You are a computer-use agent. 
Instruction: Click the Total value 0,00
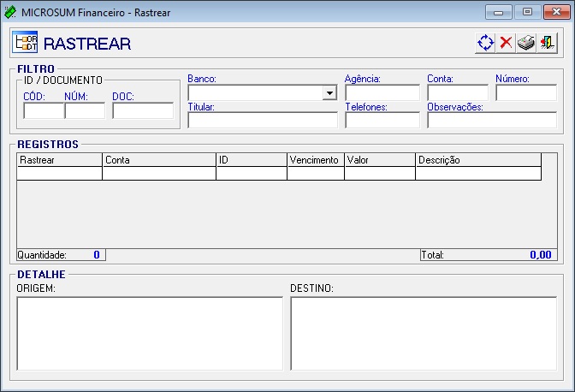pos(541,255)
